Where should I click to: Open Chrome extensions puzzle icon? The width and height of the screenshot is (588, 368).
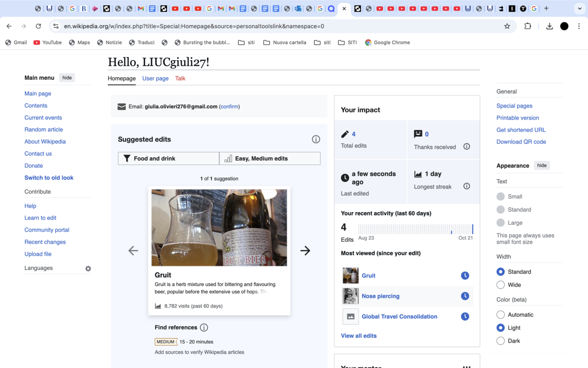pos(528,26)
